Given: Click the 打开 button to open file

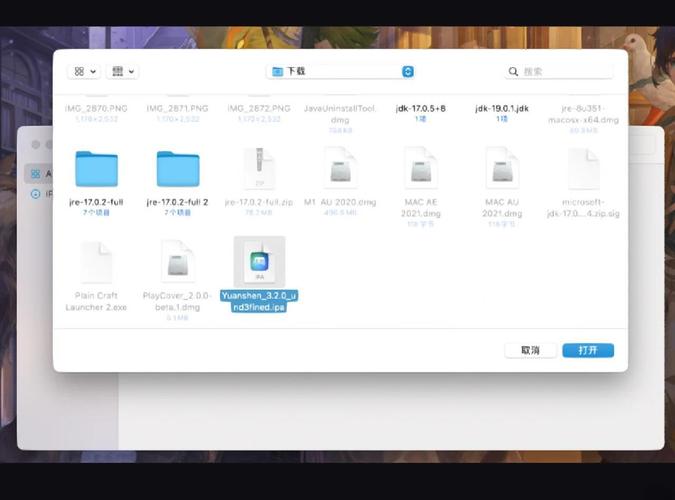Looking at the screenshot, I should [588, 350].
